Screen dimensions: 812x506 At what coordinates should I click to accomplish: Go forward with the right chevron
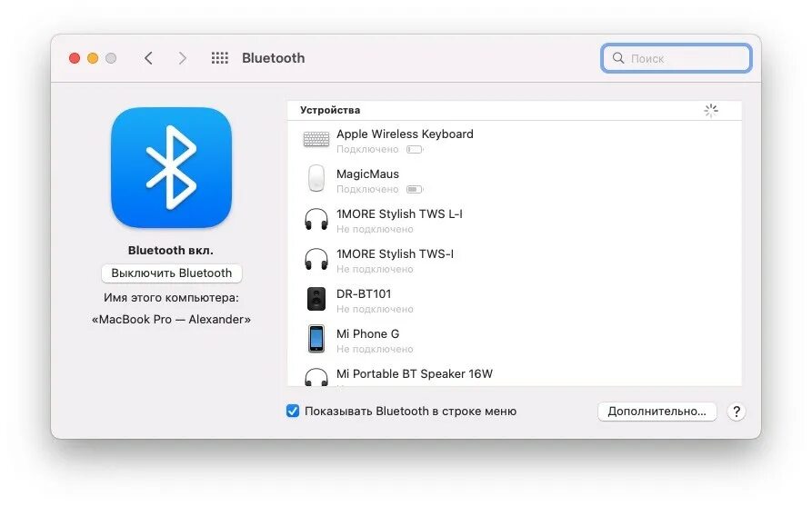click(182, 58)
